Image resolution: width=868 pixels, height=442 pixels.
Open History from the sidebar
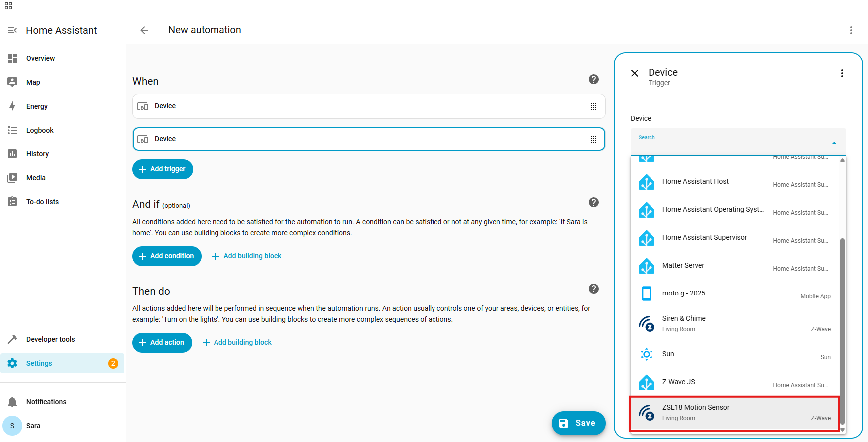(62, 154)
